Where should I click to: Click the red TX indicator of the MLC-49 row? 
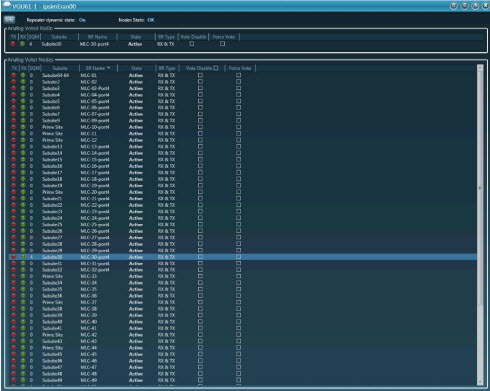click(x=14, y=380)
